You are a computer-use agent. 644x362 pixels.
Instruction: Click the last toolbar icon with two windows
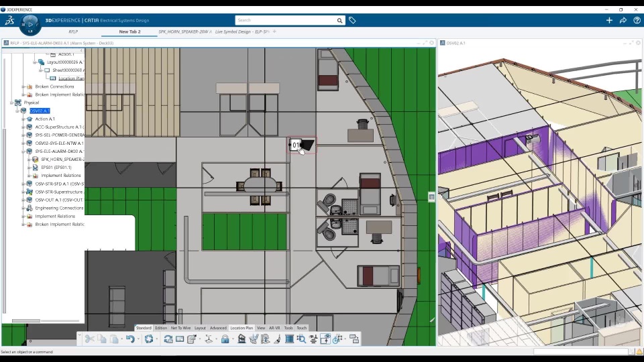coord(354,339)
